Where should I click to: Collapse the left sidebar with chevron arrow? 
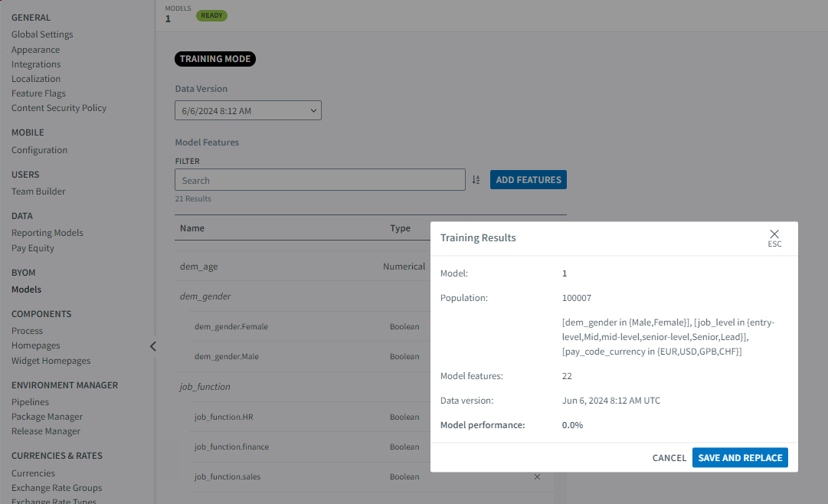tap(152, 346)
